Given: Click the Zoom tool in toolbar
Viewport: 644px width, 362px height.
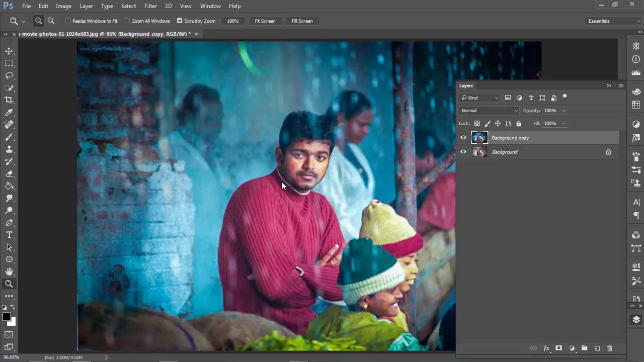Looking at the screenshot, I should click(9, 284).
